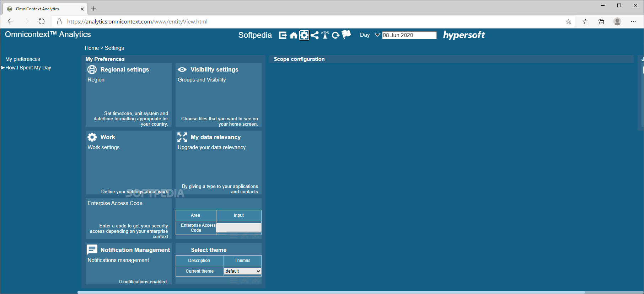Open the Settings gear icon in the header
644x294 pixels.
point(304,35)
